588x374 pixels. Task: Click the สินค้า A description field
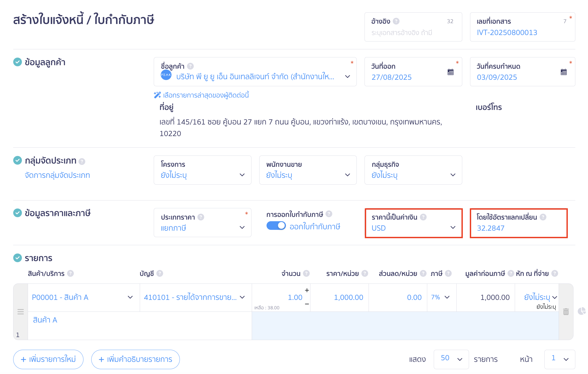click(140, 325)
